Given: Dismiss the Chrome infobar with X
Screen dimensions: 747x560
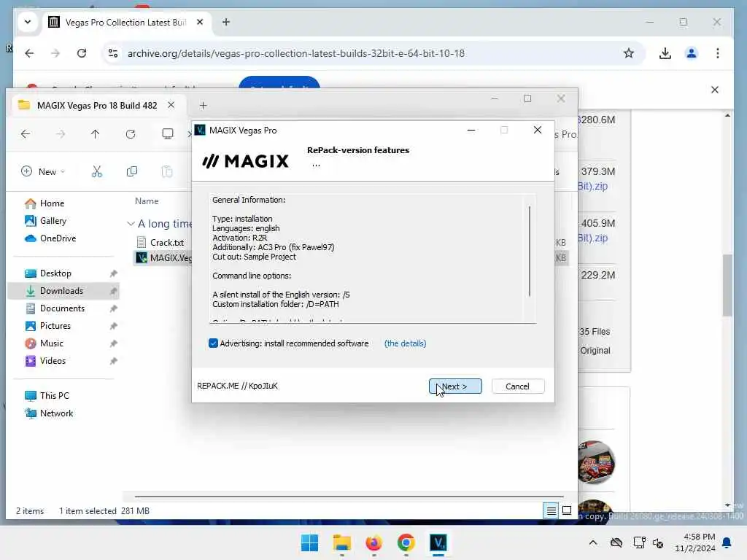Looking at the screenshot, I should [715, 90].
